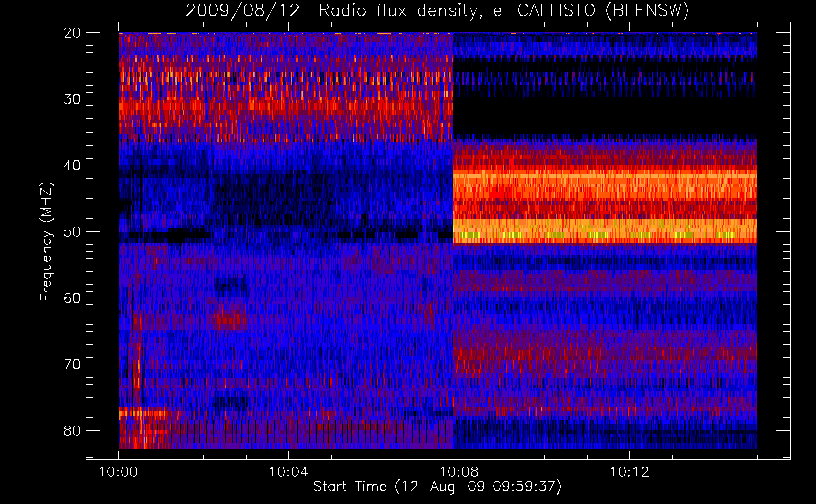Click the '80' frequency tick label
This screenshot has width=816, height=504.
click(72, 431)
